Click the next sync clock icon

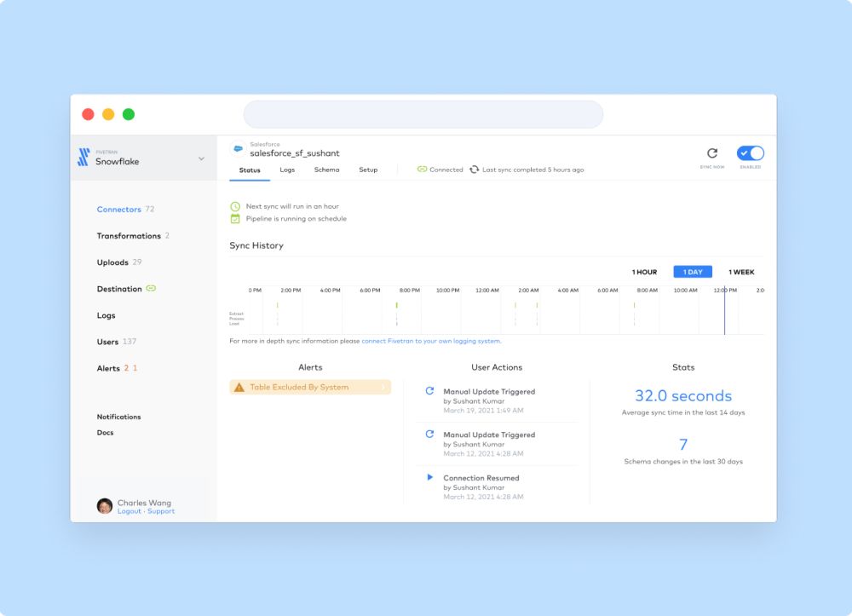(x=235, y=206)
